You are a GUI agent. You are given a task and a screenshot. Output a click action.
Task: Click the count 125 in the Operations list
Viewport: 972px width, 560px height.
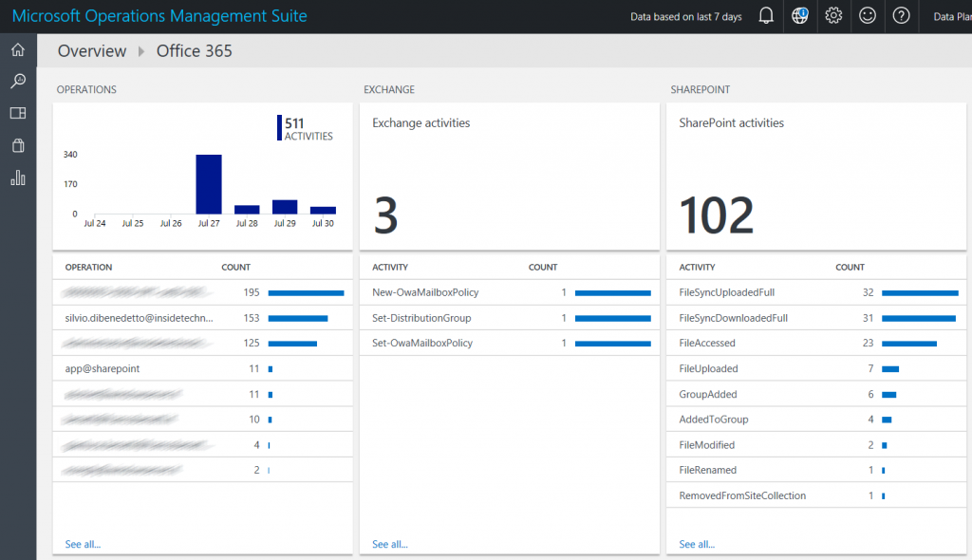pos(251,343)
